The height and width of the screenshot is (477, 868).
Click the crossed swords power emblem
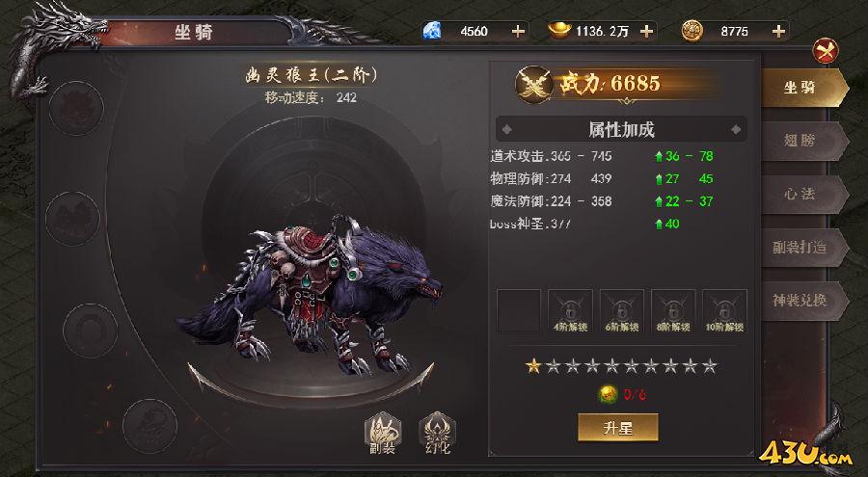click(x=533, y=84)
